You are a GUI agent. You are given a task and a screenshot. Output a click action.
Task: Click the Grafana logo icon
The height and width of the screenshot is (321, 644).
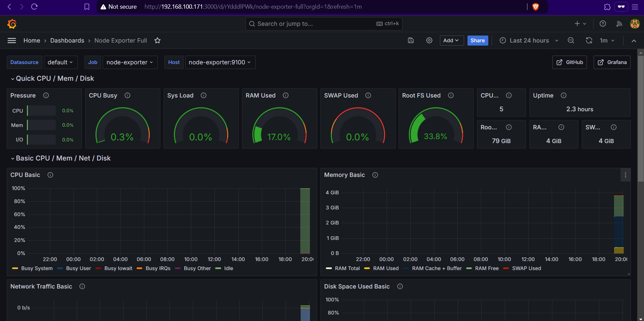tap(12, 24)
